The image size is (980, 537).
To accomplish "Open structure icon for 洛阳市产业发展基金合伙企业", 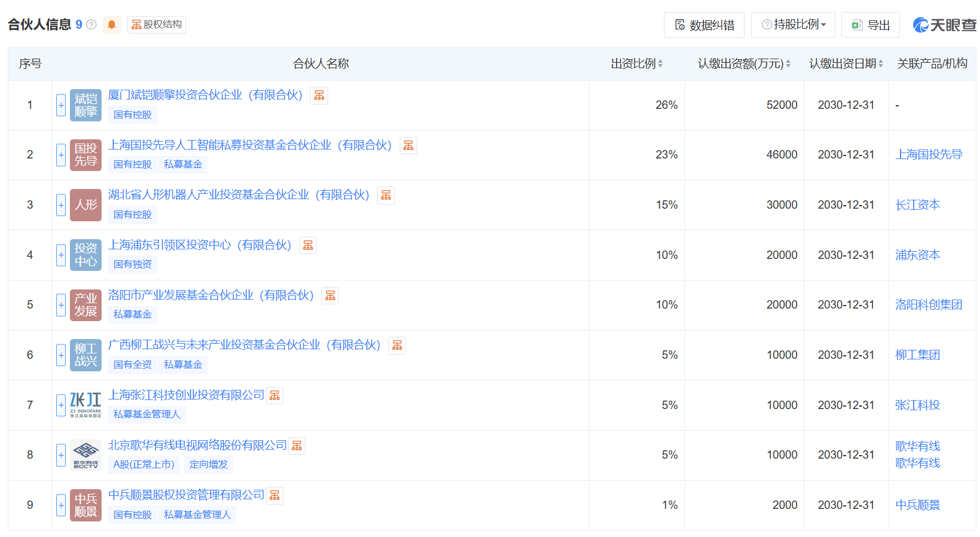I will coord(330,296).
